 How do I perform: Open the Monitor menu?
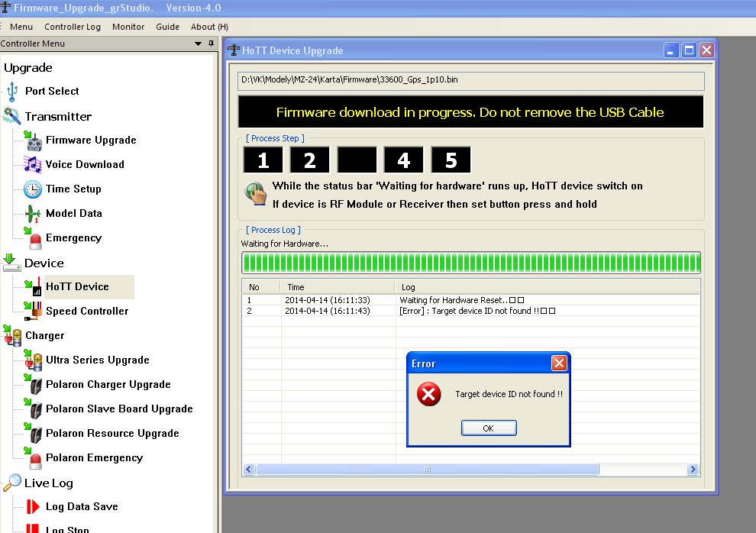click(128, 27)
